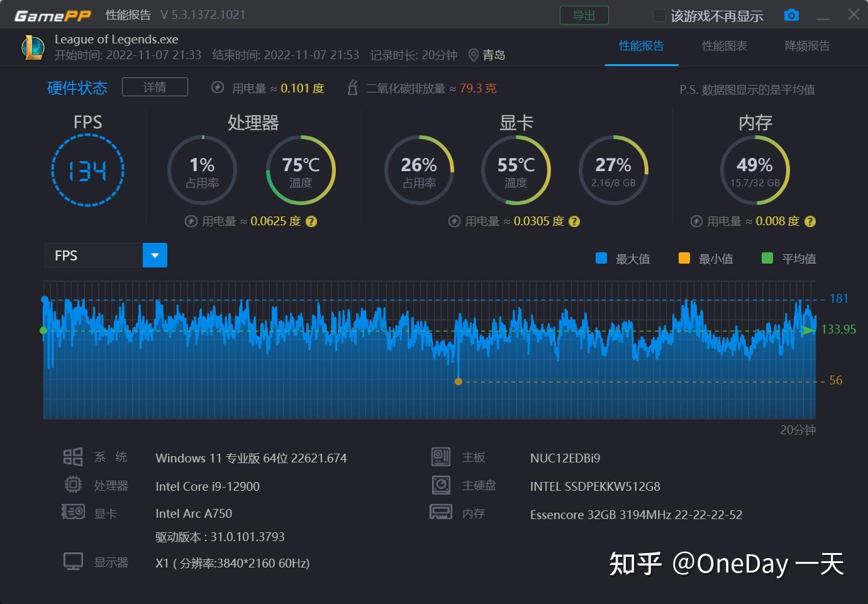This screenshot has height=604, width=868.
Task: Click the GPU memory 27% gauge
Action: (x=613, y=170)
